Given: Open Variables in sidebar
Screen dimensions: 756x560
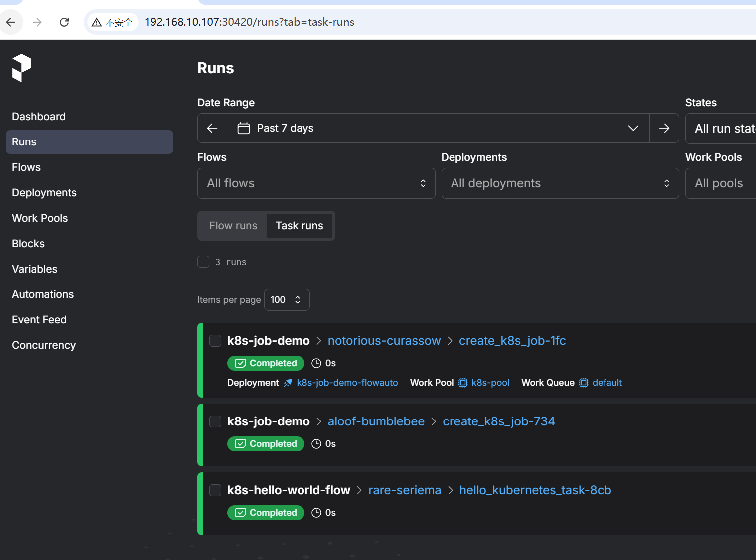Looking at the screenshot, I should point(90,269).
